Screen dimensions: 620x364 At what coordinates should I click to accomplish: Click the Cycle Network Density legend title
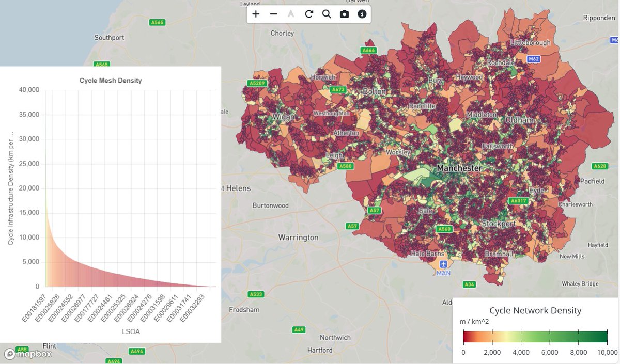tap(535, 310)
